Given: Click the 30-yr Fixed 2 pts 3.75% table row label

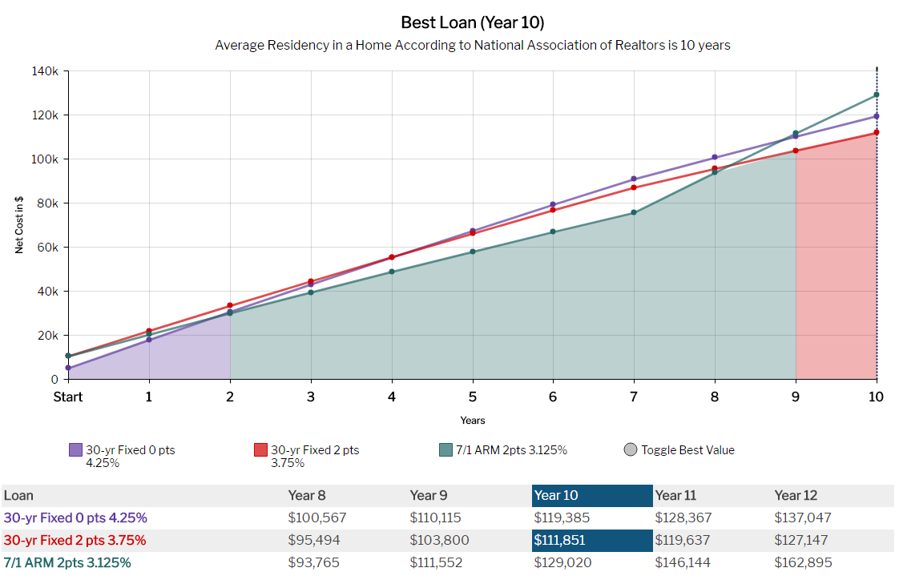Looking at the screenshot, I should point(75,540).
